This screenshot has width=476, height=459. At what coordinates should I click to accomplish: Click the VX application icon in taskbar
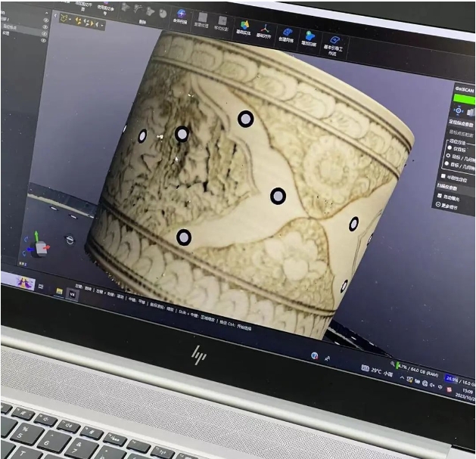73,294
